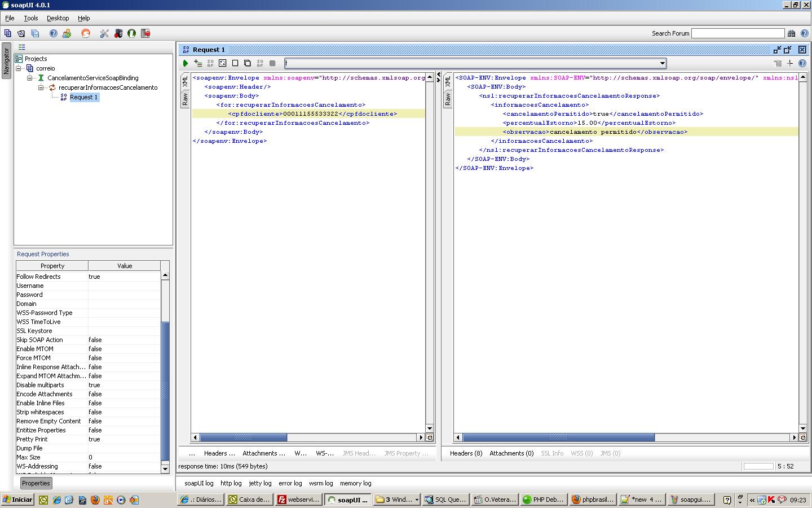The height and width of the screenshot is (508, 812).
Task: Click the request editor help icon
Action: pos(802,63)
